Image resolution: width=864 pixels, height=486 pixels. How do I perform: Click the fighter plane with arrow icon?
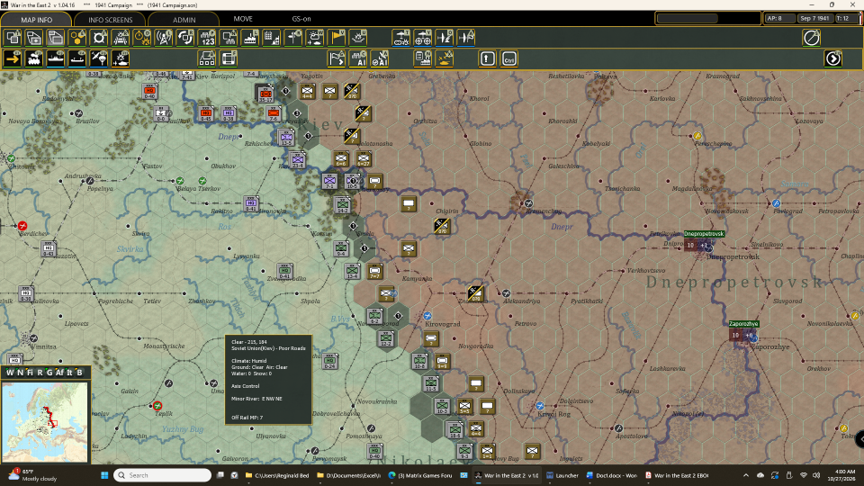(x=444, y=38)
